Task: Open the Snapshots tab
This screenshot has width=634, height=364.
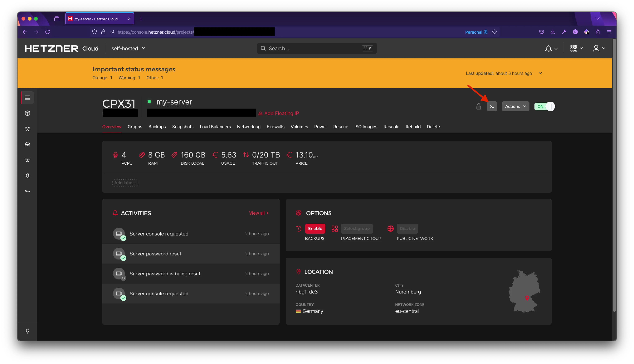Action: tap(183, 127)
